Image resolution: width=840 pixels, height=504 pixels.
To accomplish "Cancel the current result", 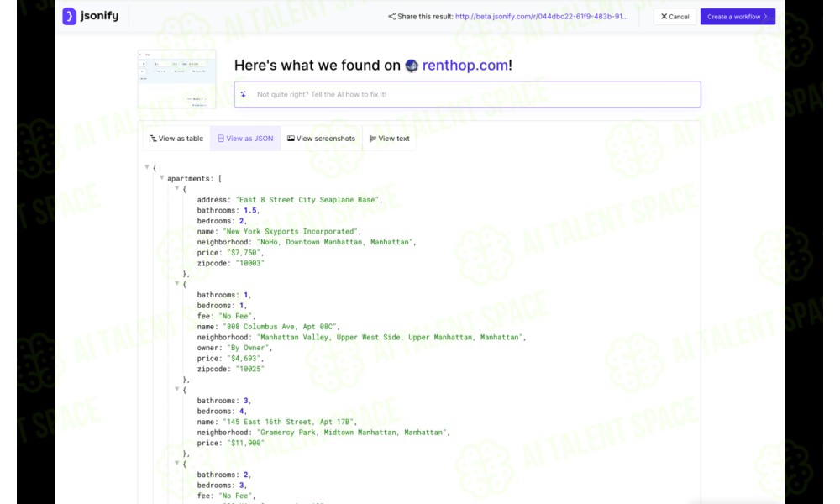I will click(675, 17).
